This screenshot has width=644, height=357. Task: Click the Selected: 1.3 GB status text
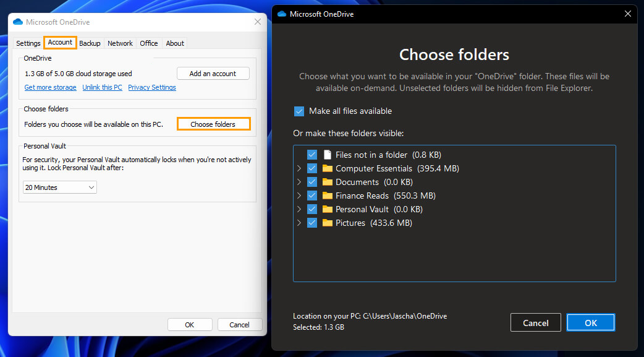pos(318,327)
